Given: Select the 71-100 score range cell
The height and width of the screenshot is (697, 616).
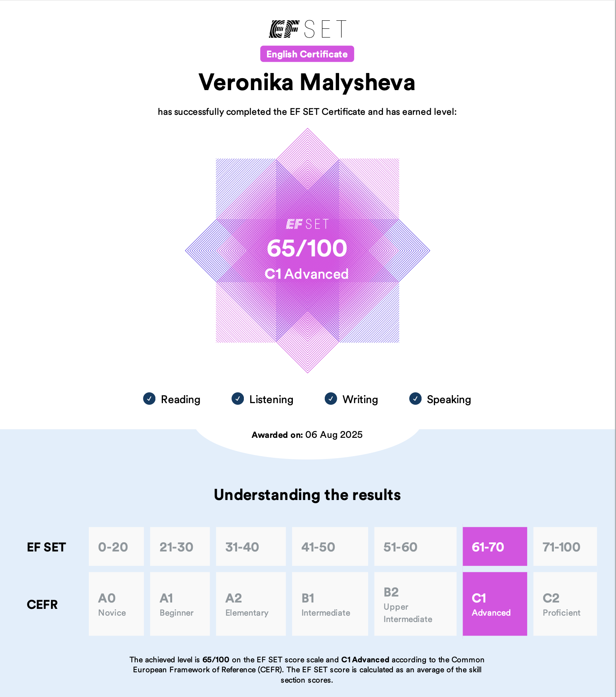Looking at the screenshot, I should [x=565, y=547].
